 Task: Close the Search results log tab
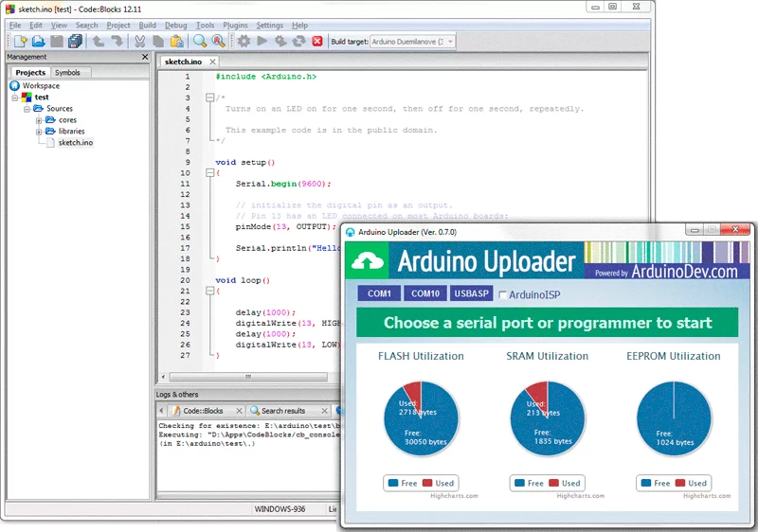pos(324,411)
